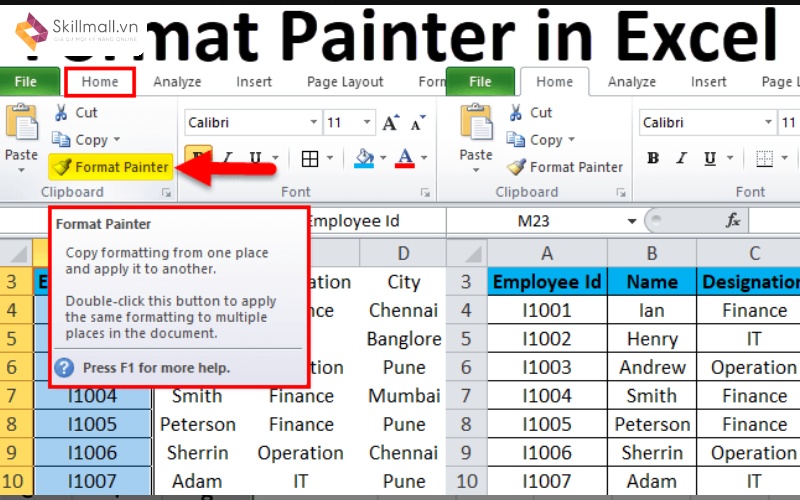Click Format Painter in the right Excel window
Image resolution: width=800 pixels, height=500 pixels.
[565, 167]
